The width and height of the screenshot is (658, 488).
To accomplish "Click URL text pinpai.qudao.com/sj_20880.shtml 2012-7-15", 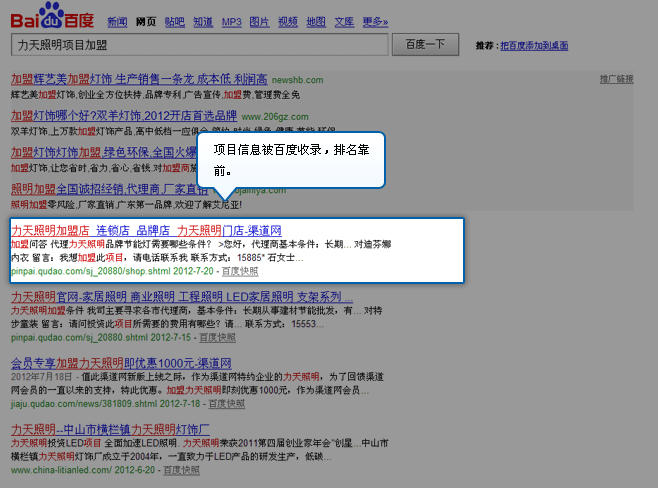I will (x=101, y=338).
